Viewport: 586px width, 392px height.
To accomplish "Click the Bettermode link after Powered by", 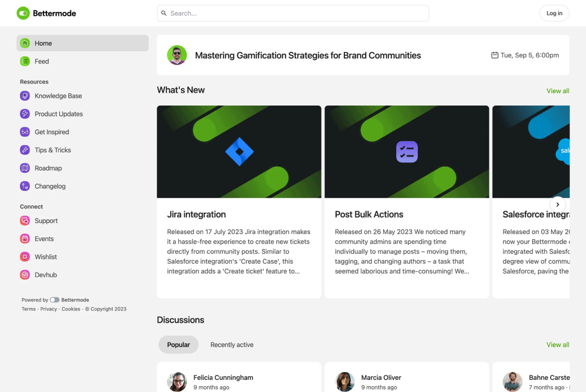I will (75, 300).
